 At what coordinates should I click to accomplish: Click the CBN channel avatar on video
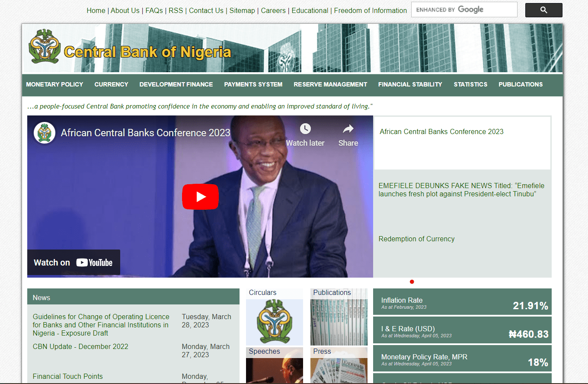(x=45, y=133)
